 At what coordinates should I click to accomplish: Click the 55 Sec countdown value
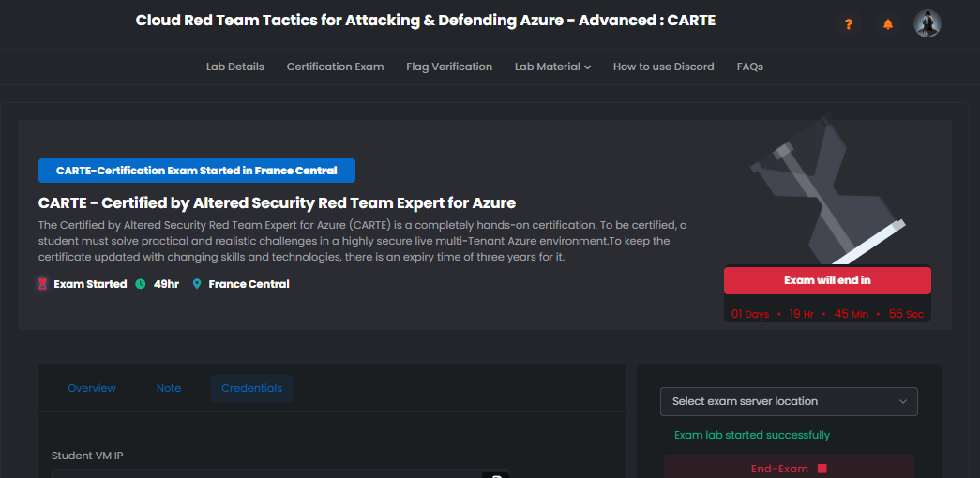click(x=906, y=314)
